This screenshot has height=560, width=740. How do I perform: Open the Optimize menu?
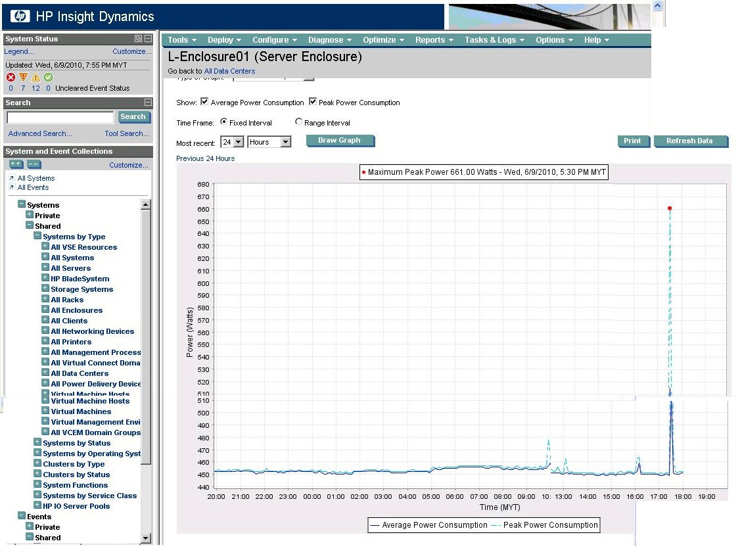click(x=383, y=40)
